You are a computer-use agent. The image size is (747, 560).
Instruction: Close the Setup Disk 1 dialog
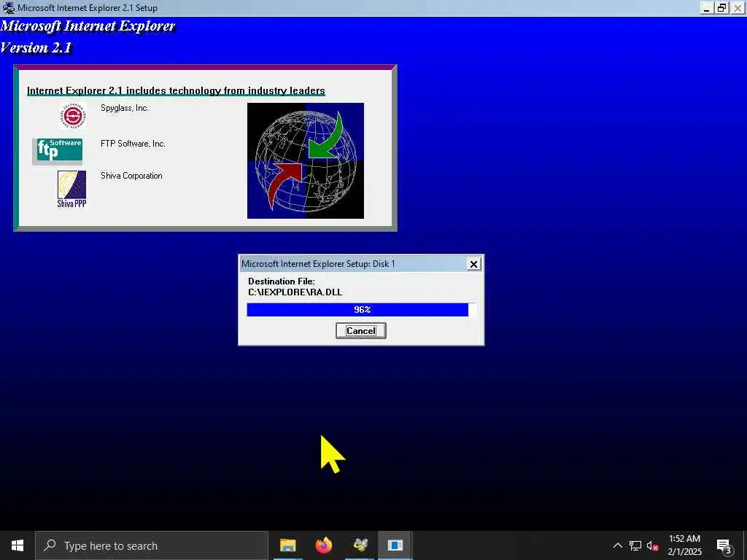pos(473,264)
